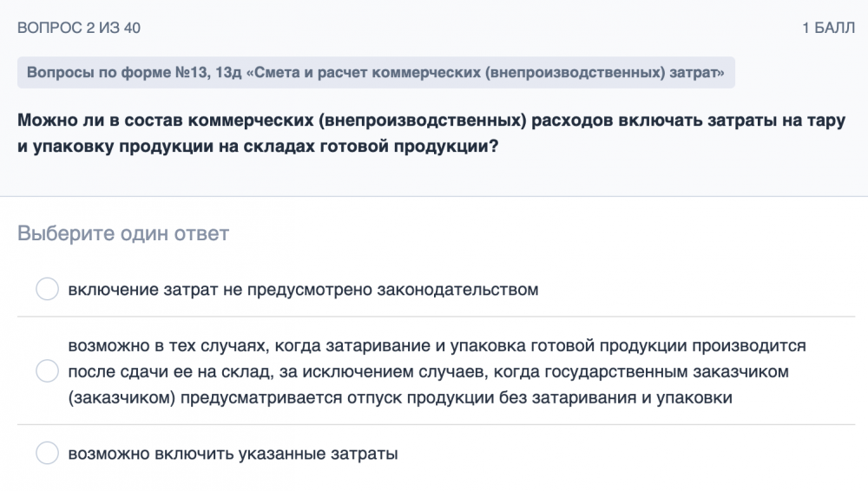Click the "ВОПРОС 2 ИЗ 40" counter
This screenshot has height=491, width=868.
pyautogui.click(x=79, y=29)
